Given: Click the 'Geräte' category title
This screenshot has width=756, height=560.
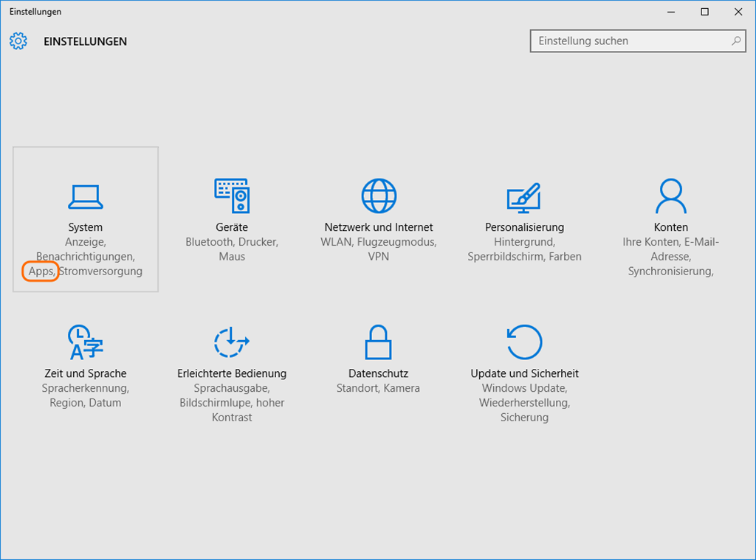Looking at the screenshot, I should tap(232, 227).
